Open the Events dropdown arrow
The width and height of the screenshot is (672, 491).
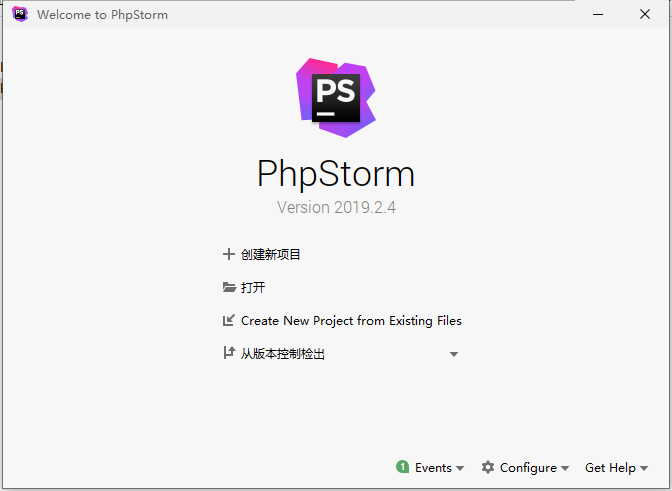(x=460, y=468)
